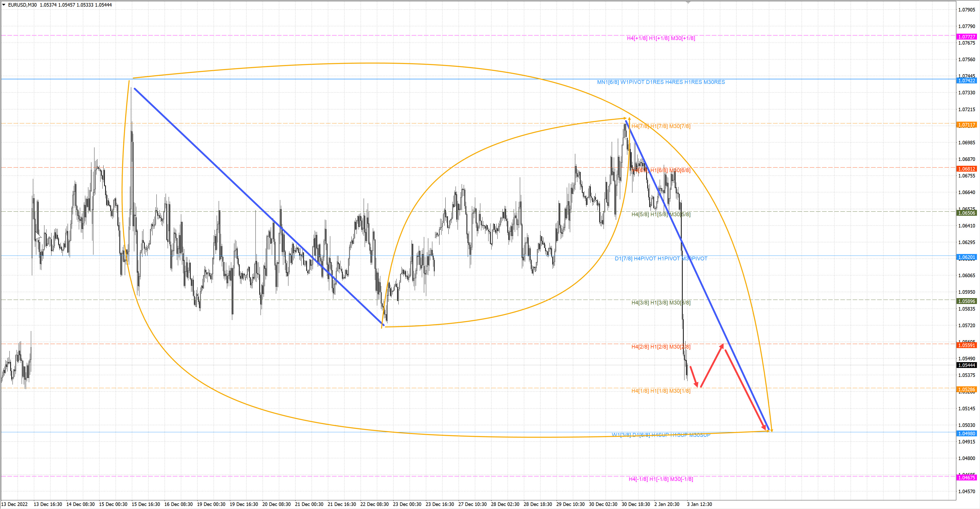Select the red upward arrow toward 2/8 level

712,365
